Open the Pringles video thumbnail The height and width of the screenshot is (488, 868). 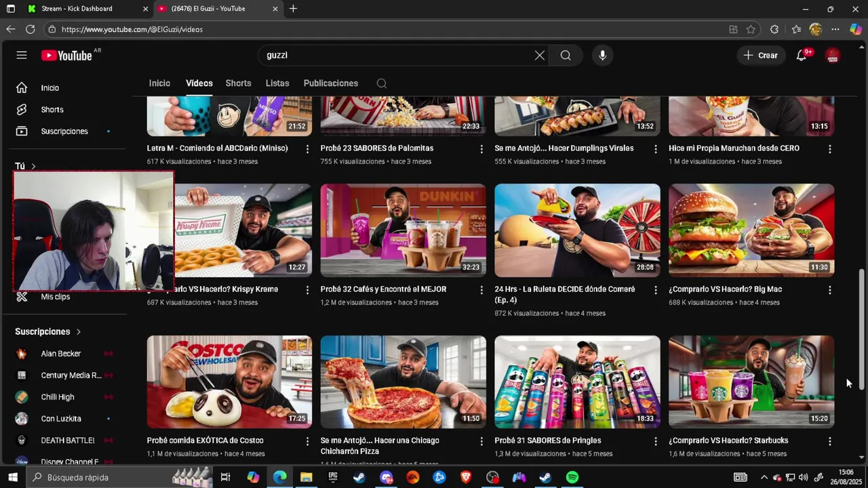(577, 382)
